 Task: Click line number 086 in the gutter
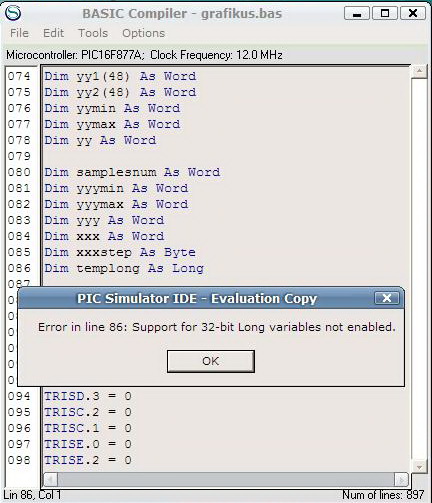coord(19,268)
